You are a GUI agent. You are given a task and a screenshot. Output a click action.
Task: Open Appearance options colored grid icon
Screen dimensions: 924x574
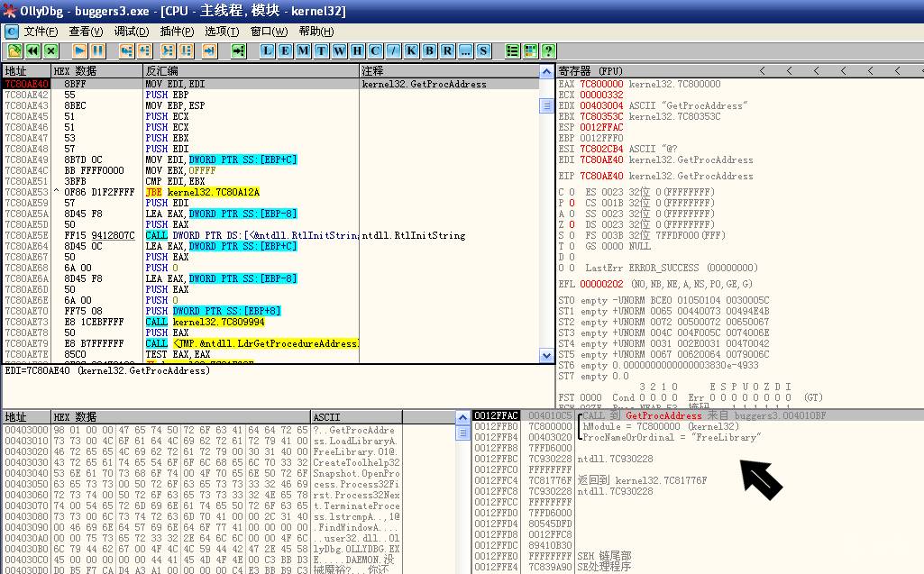[530, 50]
